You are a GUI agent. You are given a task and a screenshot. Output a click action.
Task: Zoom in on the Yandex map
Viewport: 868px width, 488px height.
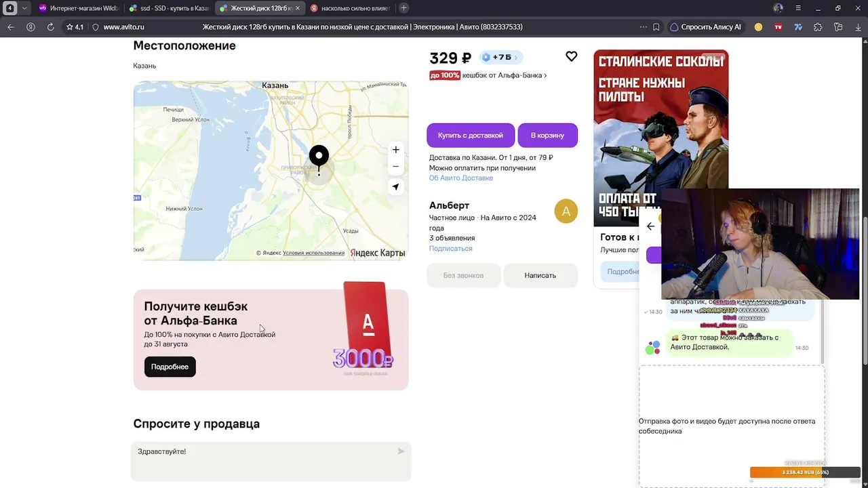pos(396,150)
